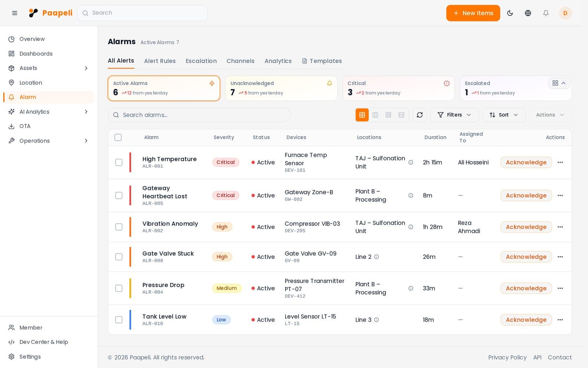Viewport: 588px width, 368px height.
Task: Open the Privacy Policy link
Action: tap(507, 357)
